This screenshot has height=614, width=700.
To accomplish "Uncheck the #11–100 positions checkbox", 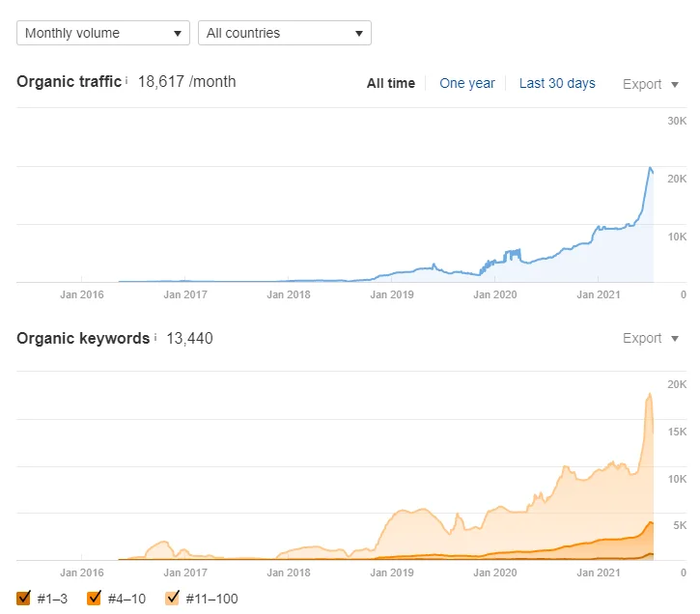I will tap(172, 598).
